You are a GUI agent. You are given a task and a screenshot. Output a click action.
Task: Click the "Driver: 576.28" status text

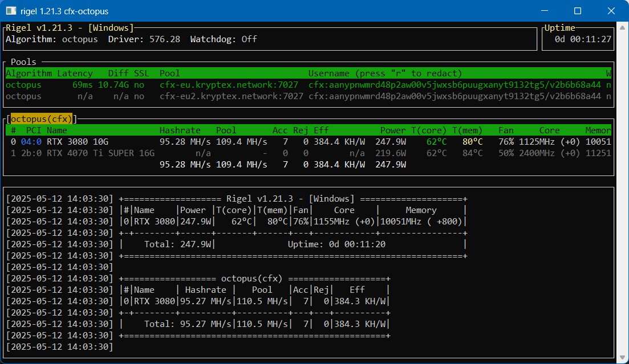pyautogui.click(x=144, y=39)
